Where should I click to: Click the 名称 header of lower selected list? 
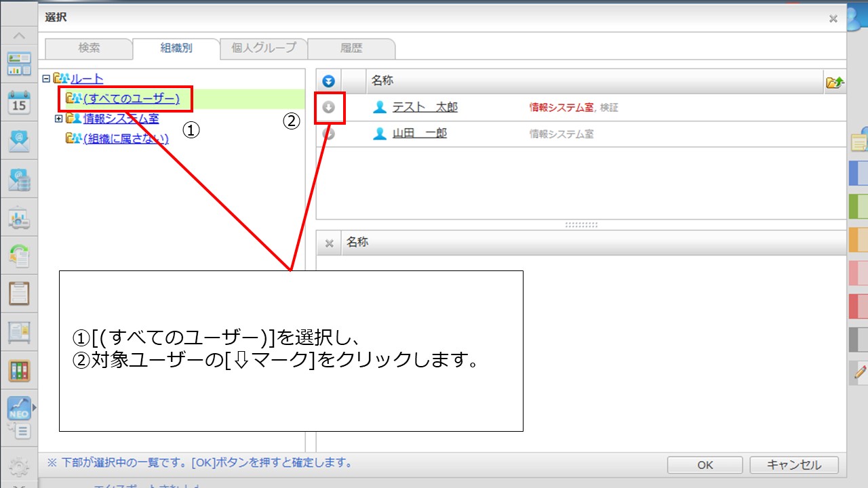[357, 243]
